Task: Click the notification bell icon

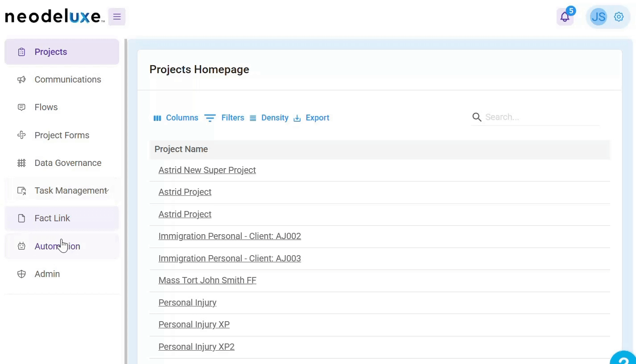Action: 565,17
